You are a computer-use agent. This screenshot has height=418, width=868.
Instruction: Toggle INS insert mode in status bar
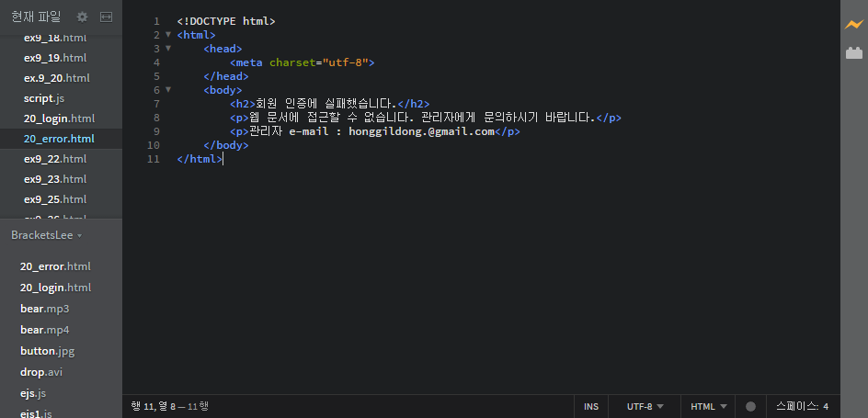coord(591,406)
